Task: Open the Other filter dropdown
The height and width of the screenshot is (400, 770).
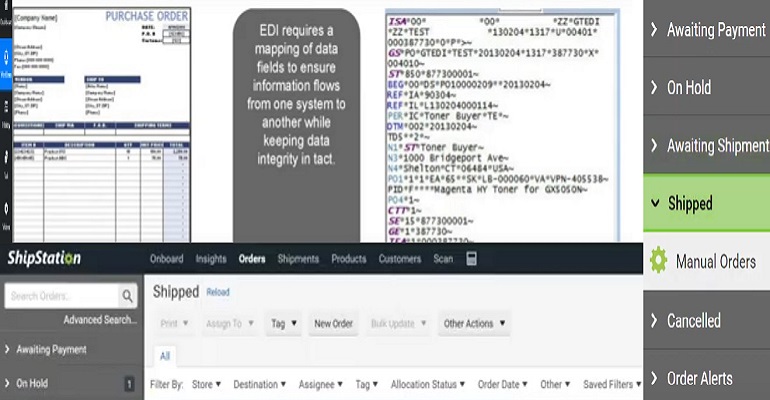Action: tap(555, 384)
